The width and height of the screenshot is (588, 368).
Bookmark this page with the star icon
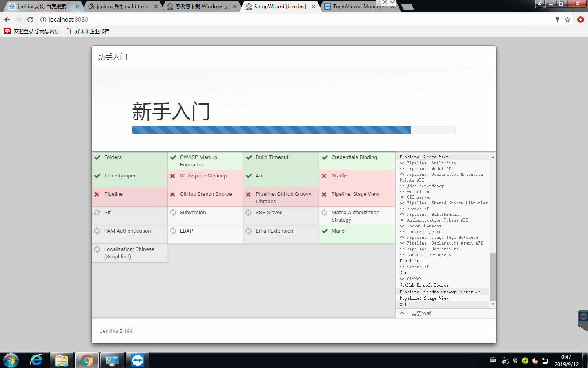tap(568, 20)
